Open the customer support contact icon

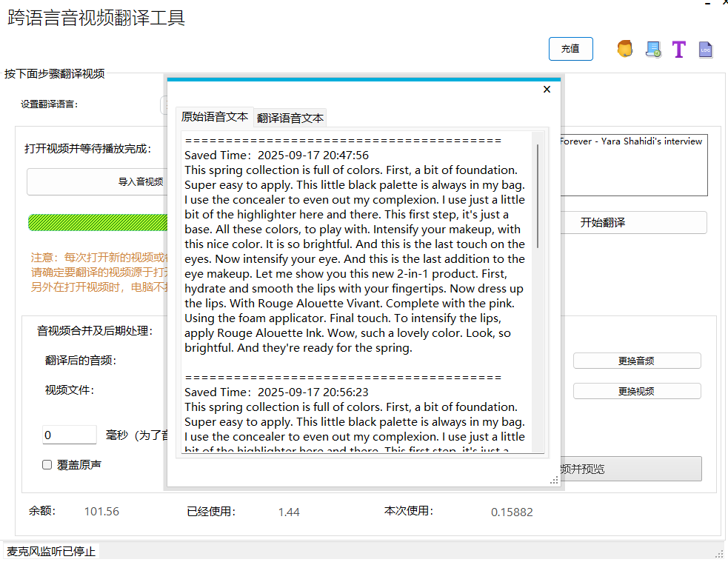pyautogui.click(x=624, y=49)
